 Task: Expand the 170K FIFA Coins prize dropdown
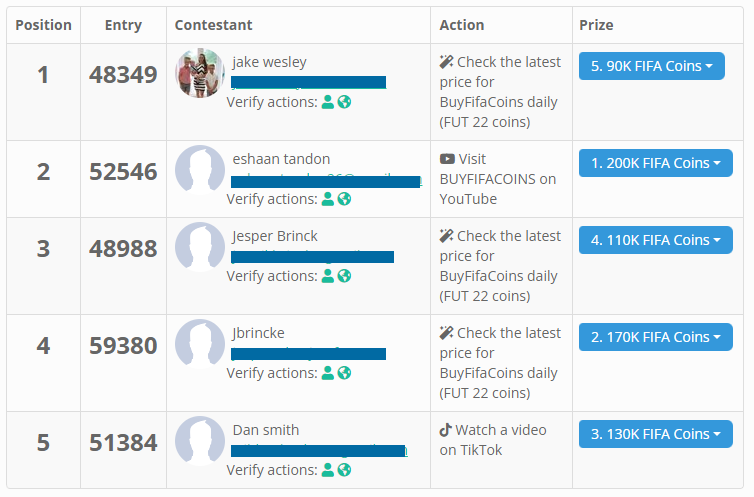click(655, 337)
